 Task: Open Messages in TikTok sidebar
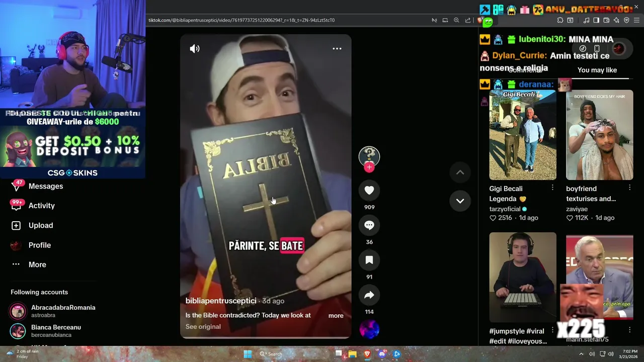(46, 187)
